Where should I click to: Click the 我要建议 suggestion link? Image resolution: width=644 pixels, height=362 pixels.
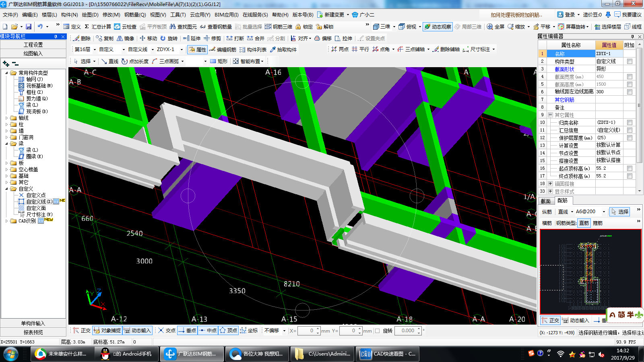click(628, 14)
